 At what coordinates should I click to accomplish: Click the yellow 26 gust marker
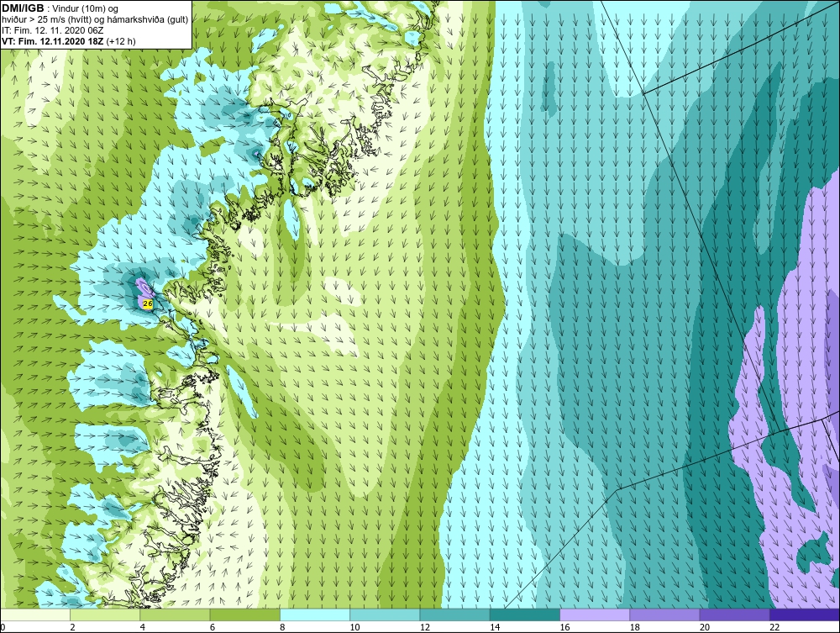click(x=148, y=303)
